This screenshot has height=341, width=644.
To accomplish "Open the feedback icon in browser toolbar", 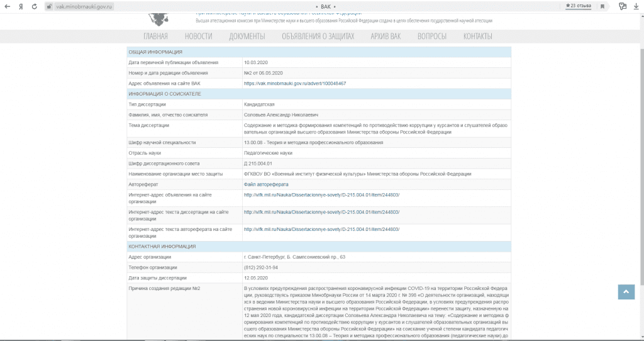I will click(x=623, y=6).
